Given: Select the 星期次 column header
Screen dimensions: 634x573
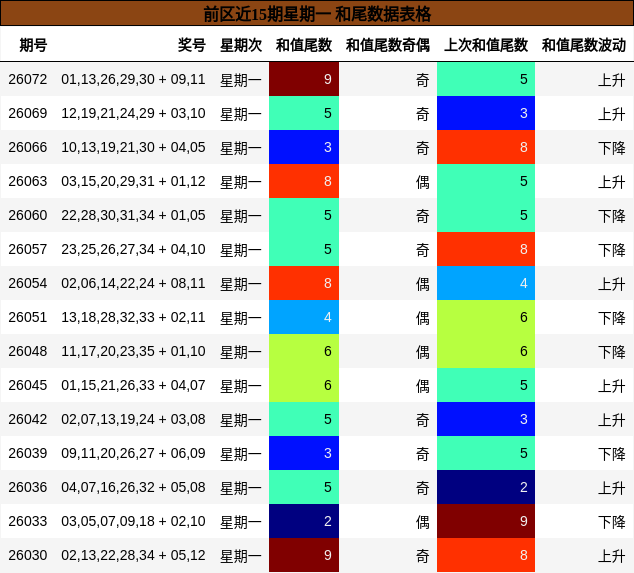Looking at the screenshot, I should pos(241,45).
